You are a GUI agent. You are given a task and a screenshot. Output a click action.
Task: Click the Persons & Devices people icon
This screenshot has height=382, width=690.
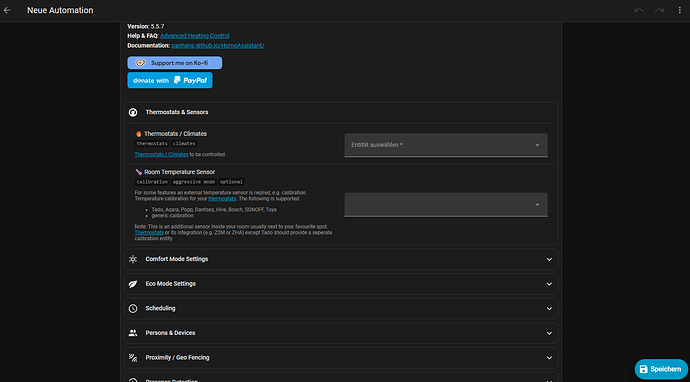pos(133,333)
